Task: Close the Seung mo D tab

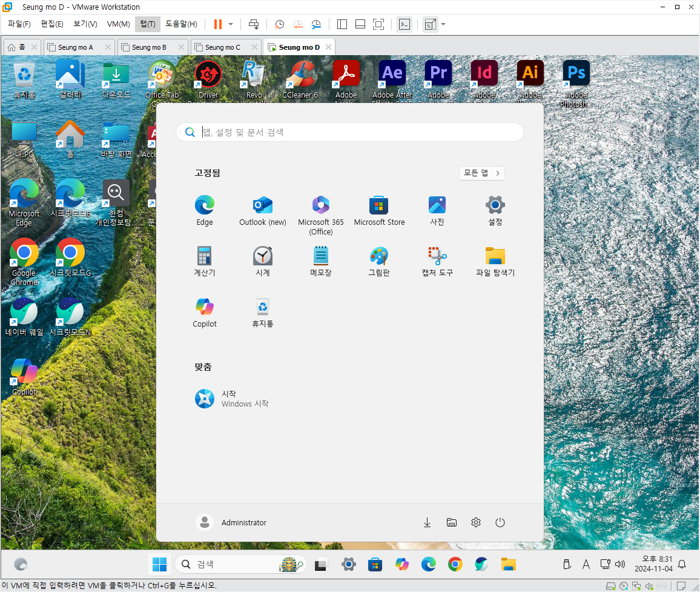Action: pyautogui.click(x=329, y=47)
